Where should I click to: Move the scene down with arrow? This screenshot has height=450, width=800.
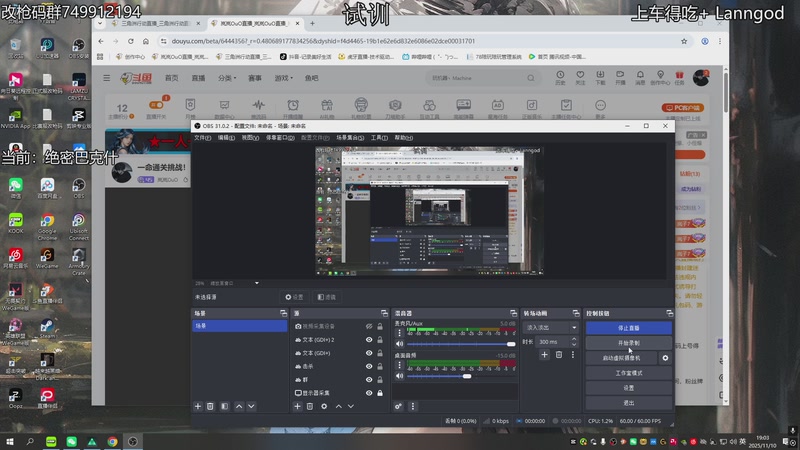click(x=251, y=406)
